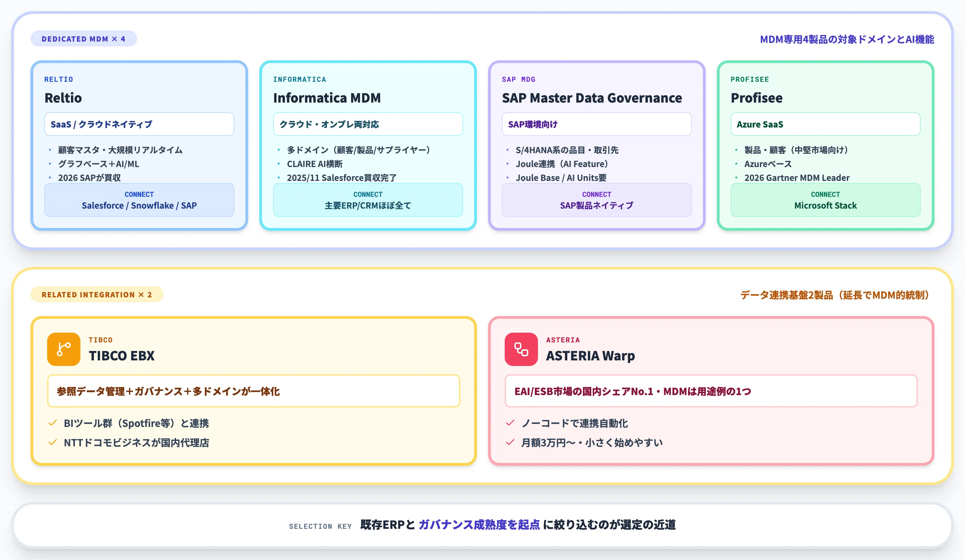Viewport: 965px width, 560px height.
Task: Click the ASTERIA Warp heading
Action: click(590, 356)
